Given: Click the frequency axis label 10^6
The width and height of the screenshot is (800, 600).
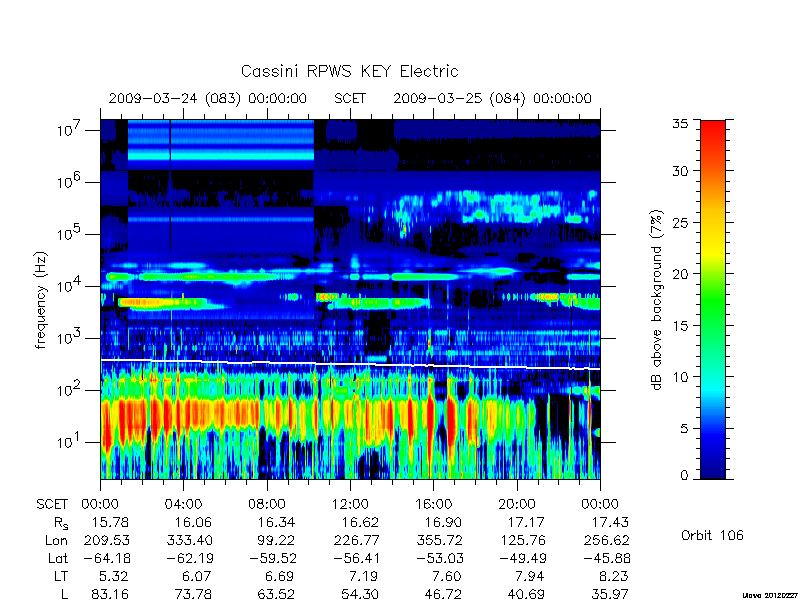Looking at the screenshot, I should (x=68, y=182).
